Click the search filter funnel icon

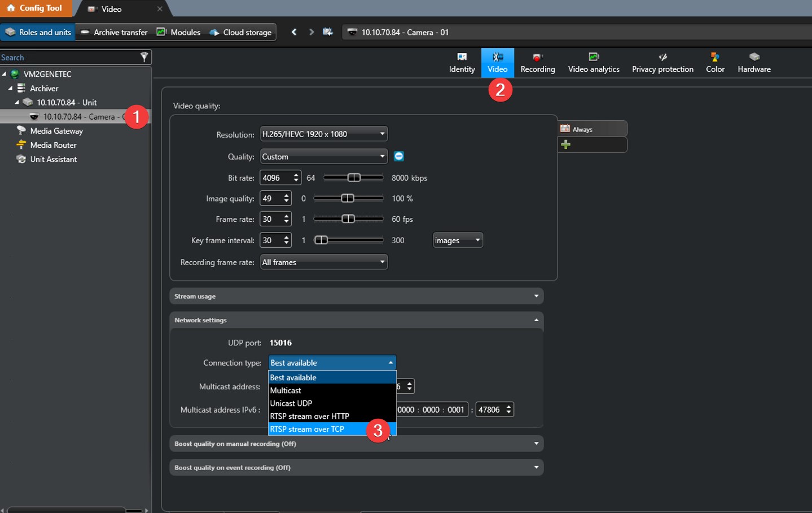coord(144,57)
